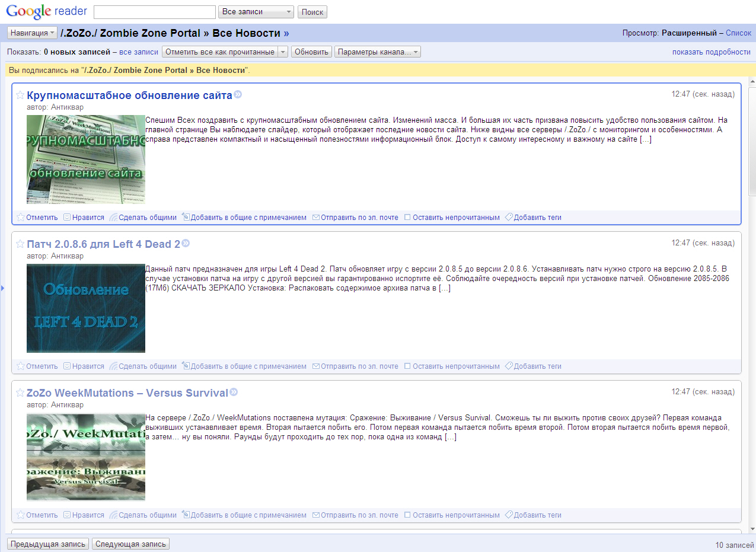
Task: Go to Следующая запись
Action: (130, 544)
